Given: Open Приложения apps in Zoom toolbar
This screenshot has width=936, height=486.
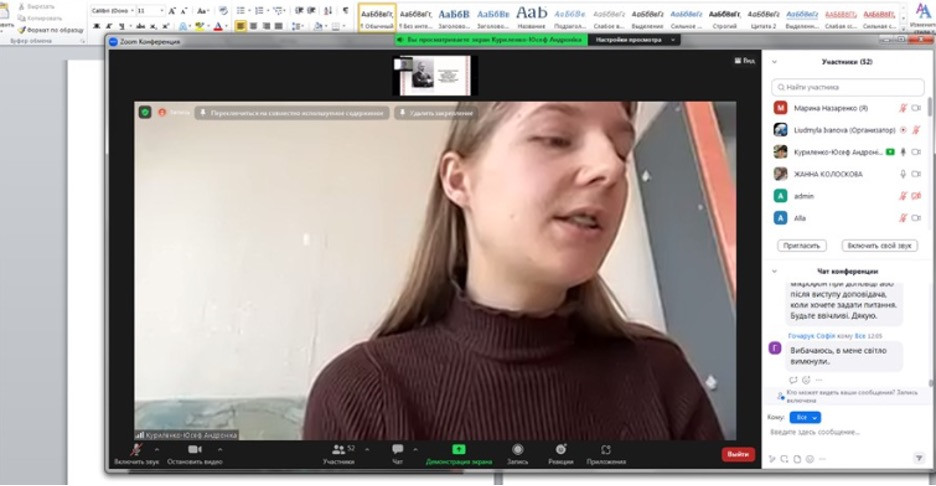Looking at the screenshot, I should 606,454.
